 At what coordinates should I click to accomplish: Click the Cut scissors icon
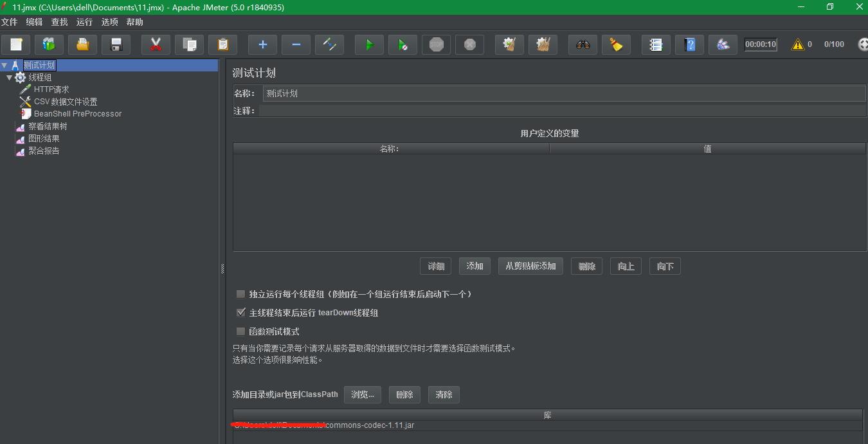(x=156, y=44)
